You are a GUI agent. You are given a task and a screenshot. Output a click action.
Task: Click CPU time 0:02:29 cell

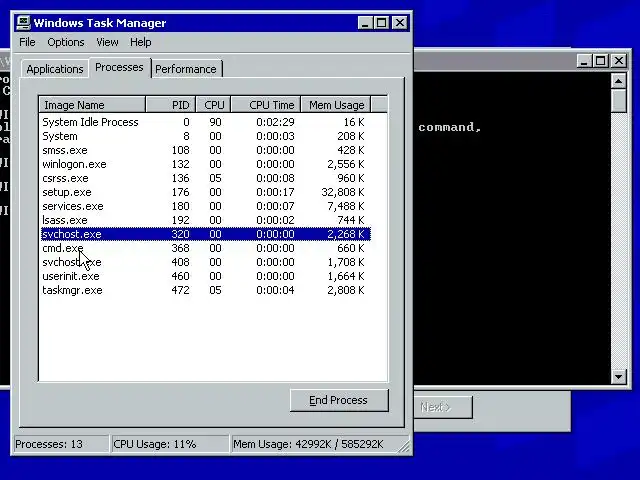click(x=275, y=122)
